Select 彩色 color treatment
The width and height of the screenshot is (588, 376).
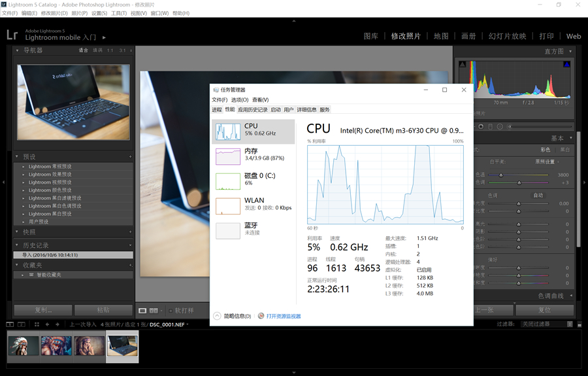point(546,149)
